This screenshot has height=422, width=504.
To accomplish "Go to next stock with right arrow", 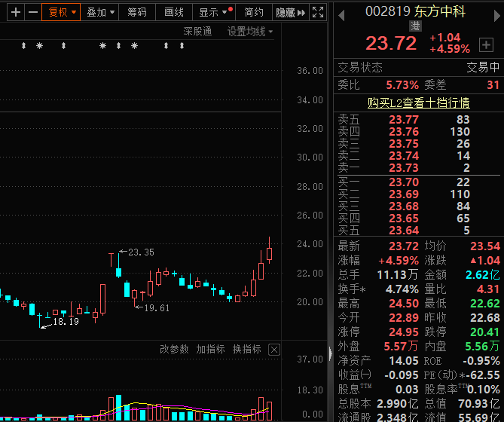I will tap(493, 12).
